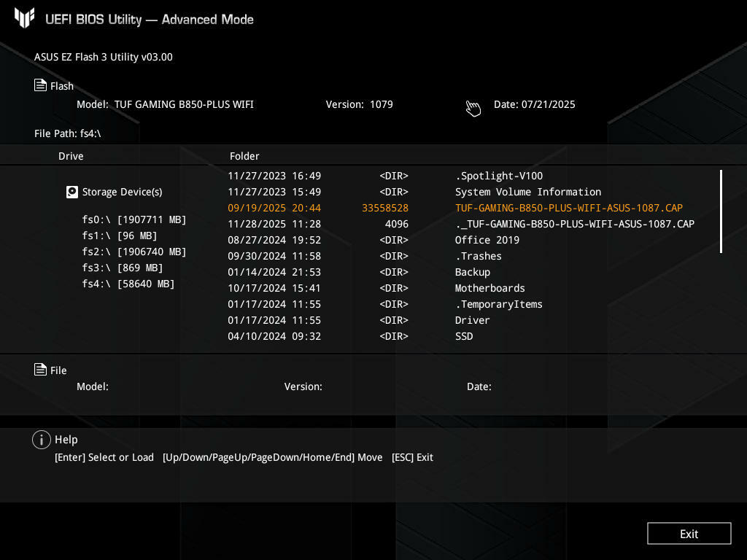
Task: Open the SSD folder
Action: tap(464, 336)
